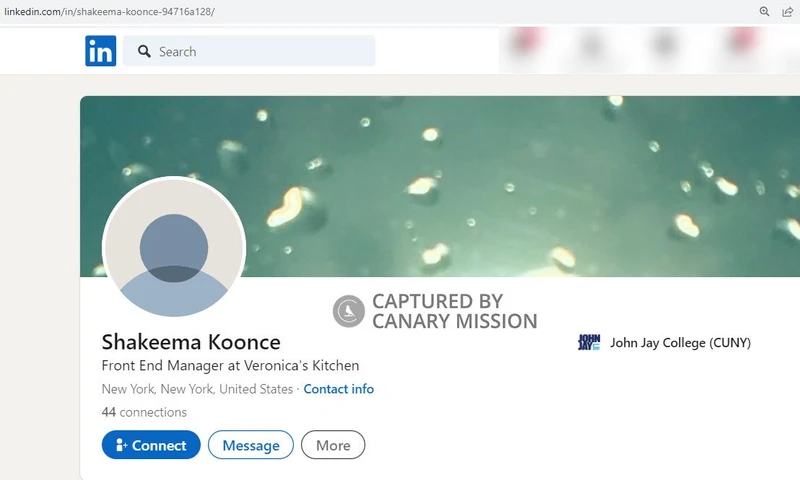Click the Message button
This screenshot has height=480, width=800.
pyautogui.click(x=251, y=445)
